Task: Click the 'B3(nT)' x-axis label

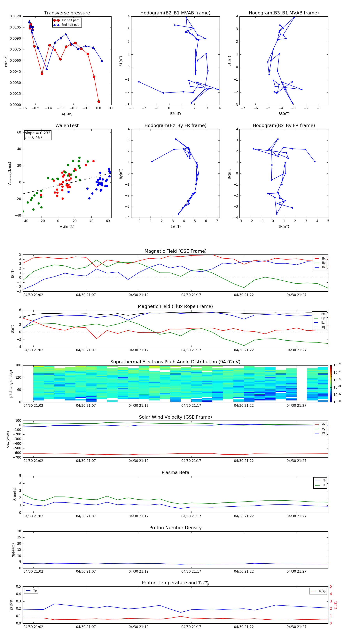Action: coord(284,114)
